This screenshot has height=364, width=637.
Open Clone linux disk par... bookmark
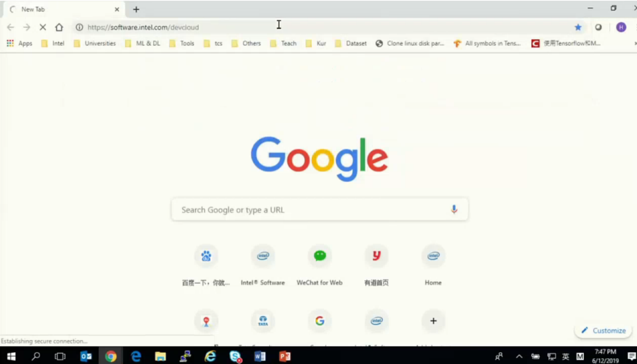[410, 43]
